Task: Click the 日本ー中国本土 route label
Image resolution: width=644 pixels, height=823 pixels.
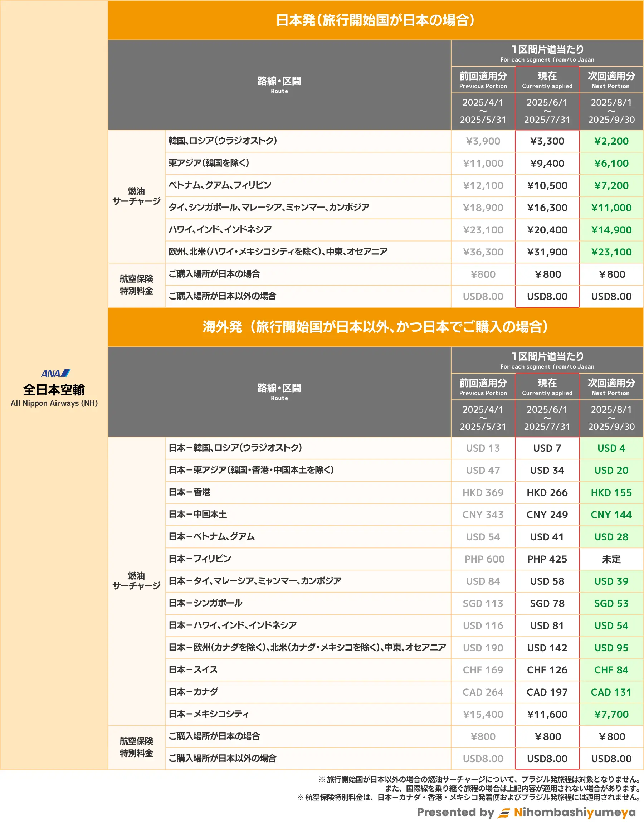Action: pyautogui.click(x=197, y=515)
